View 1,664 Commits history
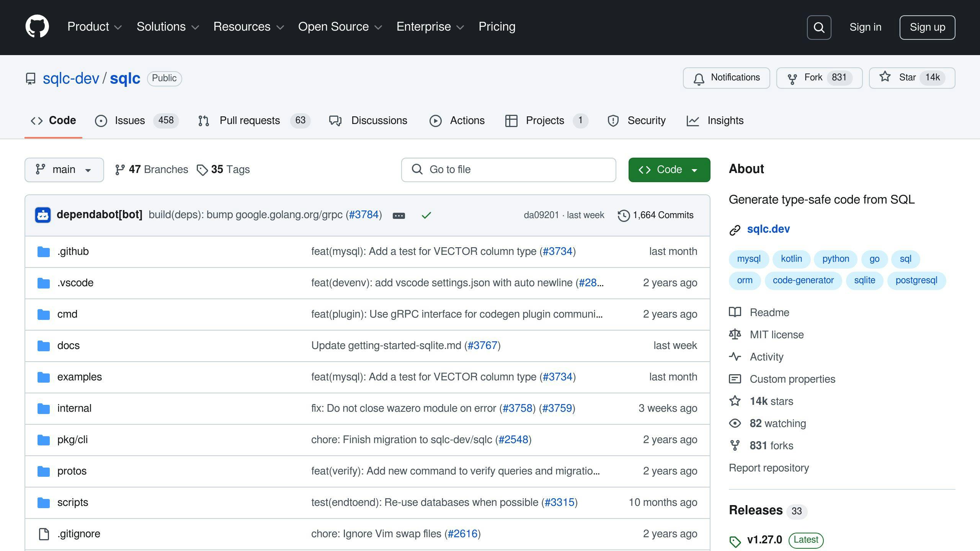This screenshot has width=980, height=551. 655,215
